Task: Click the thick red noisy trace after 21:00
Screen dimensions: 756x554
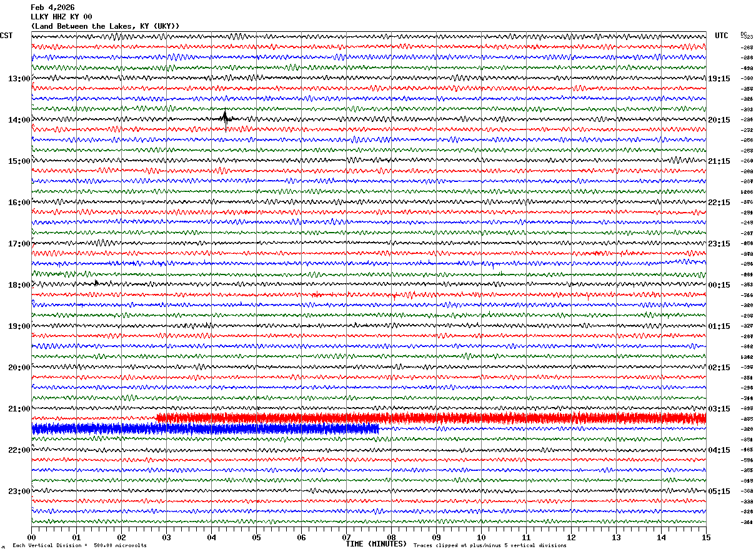Action: [431, 418]
